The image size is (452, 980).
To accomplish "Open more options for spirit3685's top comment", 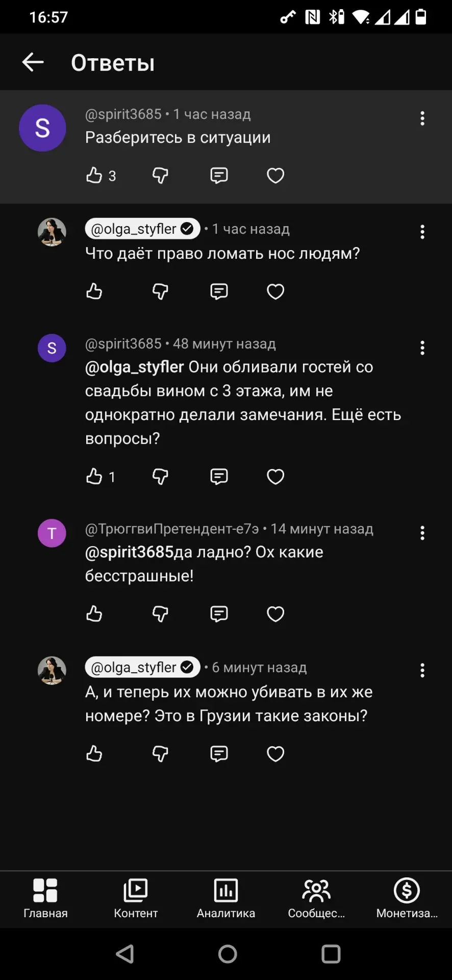I will [422, 118].
